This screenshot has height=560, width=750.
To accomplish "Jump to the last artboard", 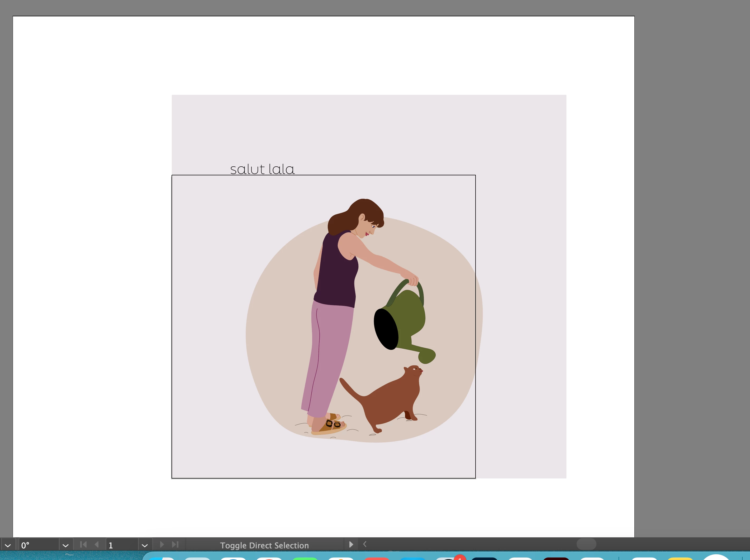I will pyautogui.click(x=175, y=545).
